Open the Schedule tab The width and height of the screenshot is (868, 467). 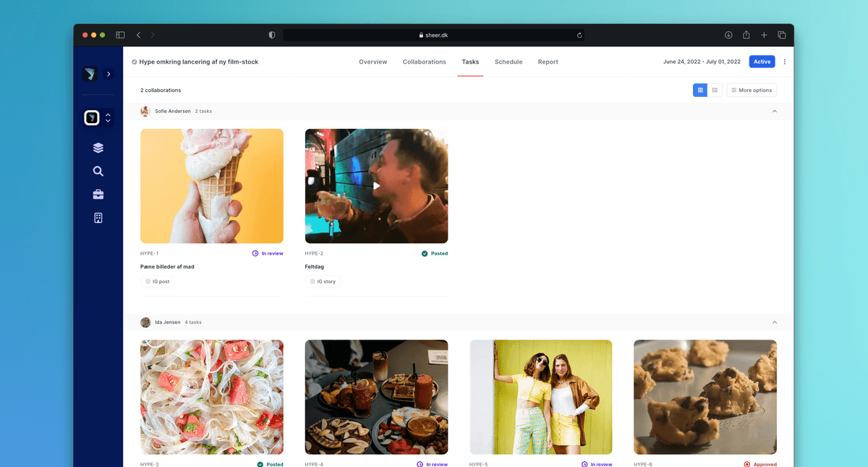[x=509, y=62]
